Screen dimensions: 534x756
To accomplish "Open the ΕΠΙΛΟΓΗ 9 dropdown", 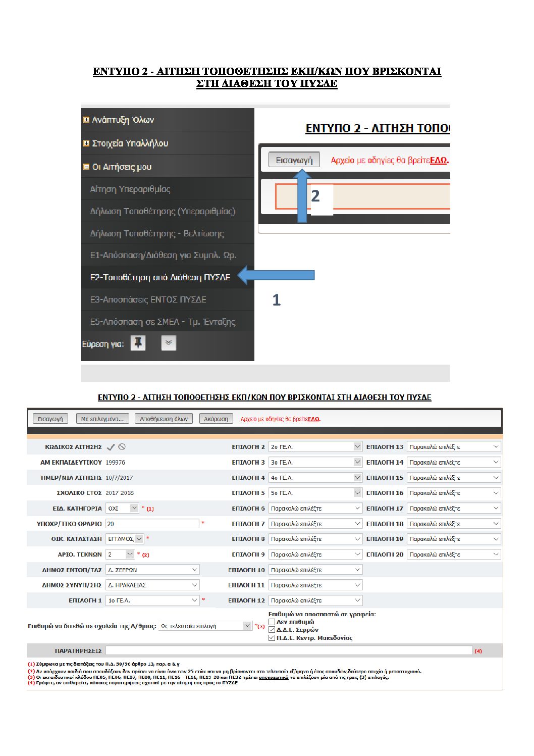I will [x=315, y=555].
